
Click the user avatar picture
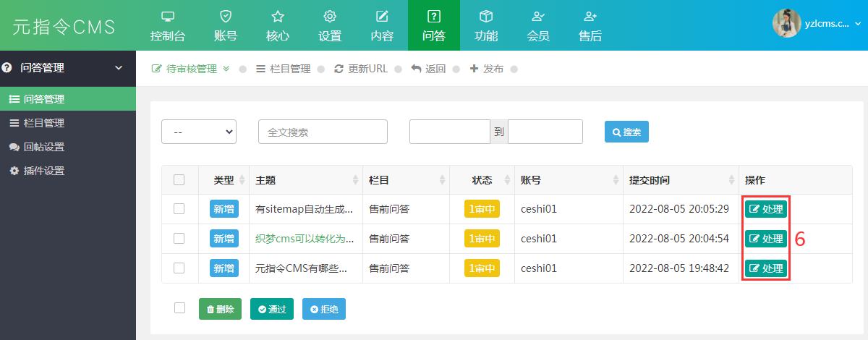786,23
